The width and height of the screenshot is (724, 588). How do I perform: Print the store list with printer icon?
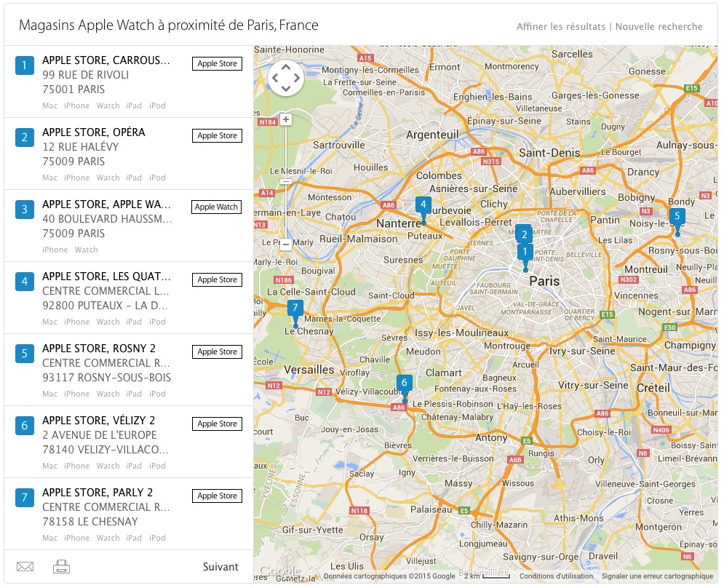[x=61, y=566]
